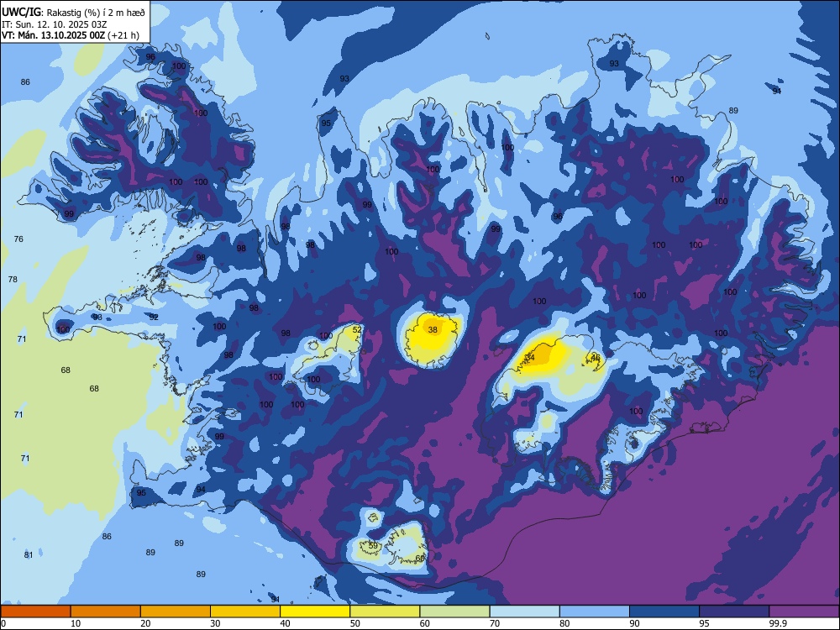Click the dark orange 0–10 legend swatch
Screen dimensions: 840x630
[35, 612]
